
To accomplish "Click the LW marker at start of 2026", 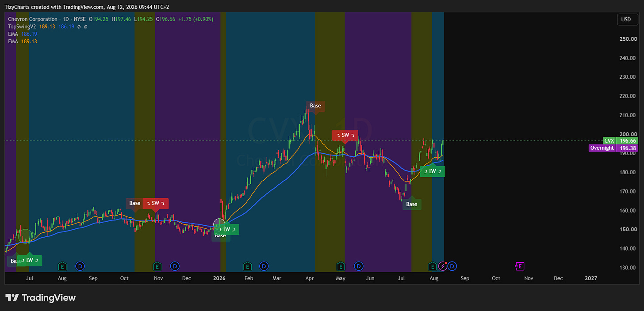I will tap(226, 230).
